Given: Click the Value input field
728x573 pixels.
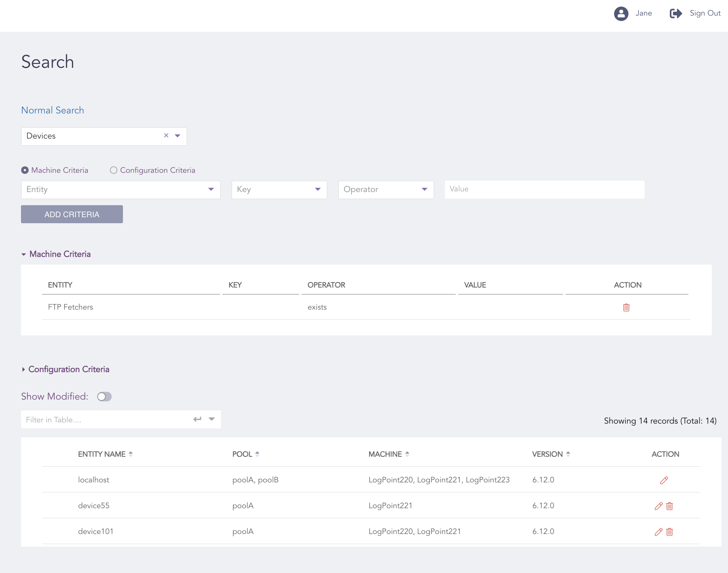Looking at the screenshot, I should point(544,189).
